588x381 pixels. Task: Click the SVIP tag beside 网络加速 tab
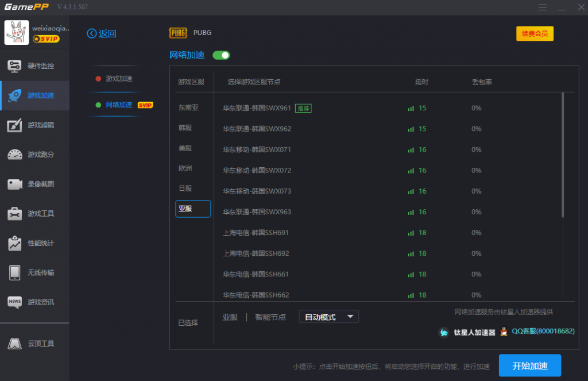click(145, 105)
